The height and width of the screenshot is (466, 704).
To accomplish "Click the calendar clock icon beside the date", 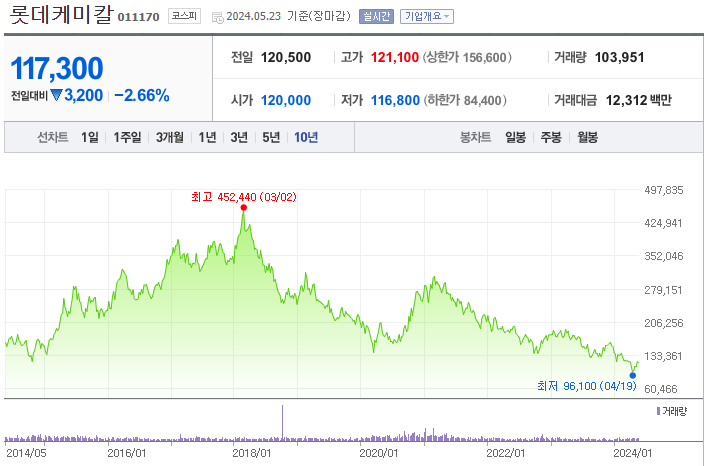I will (x=218, y=18).
